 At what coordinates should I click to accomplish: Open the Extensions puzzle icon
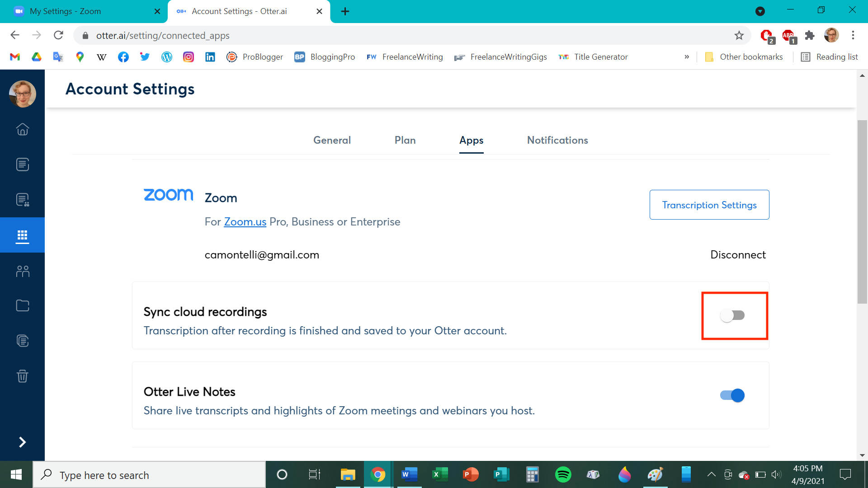(x=810, y=35)
